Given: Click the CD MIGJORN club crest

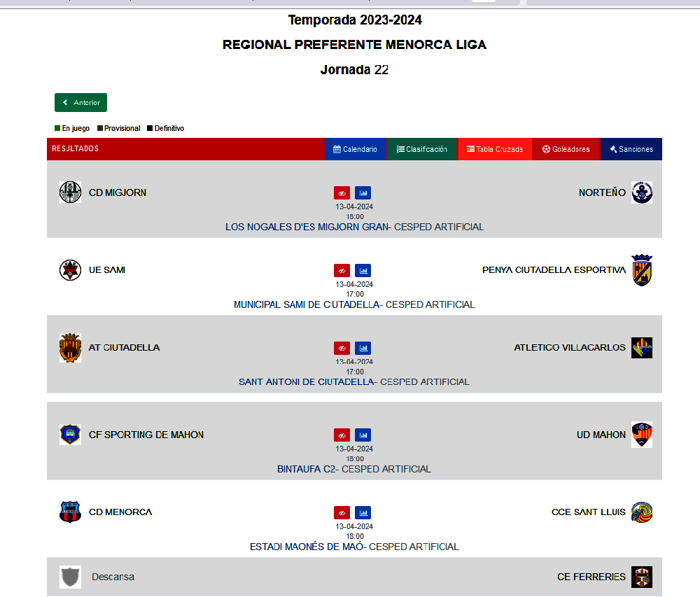Looking at the screenshot, I should click(70, 192).
